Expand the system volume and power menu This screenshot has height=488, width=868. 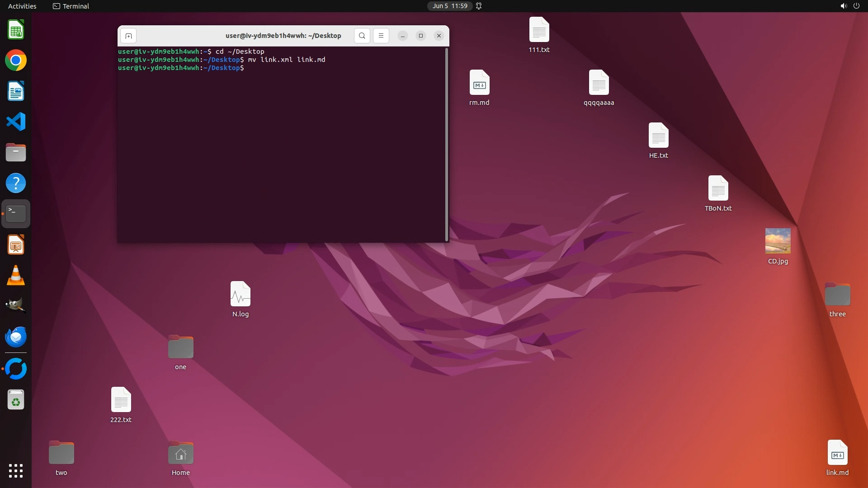tap(849, 6)
